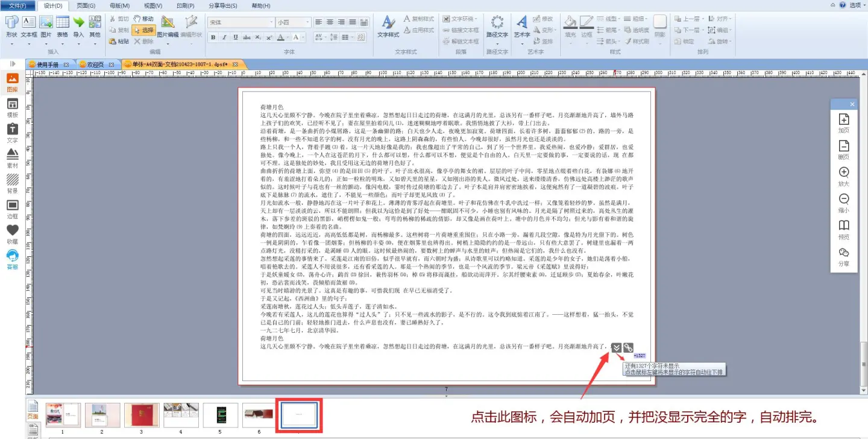Click 粘贴 paste in the edit group

119,41
